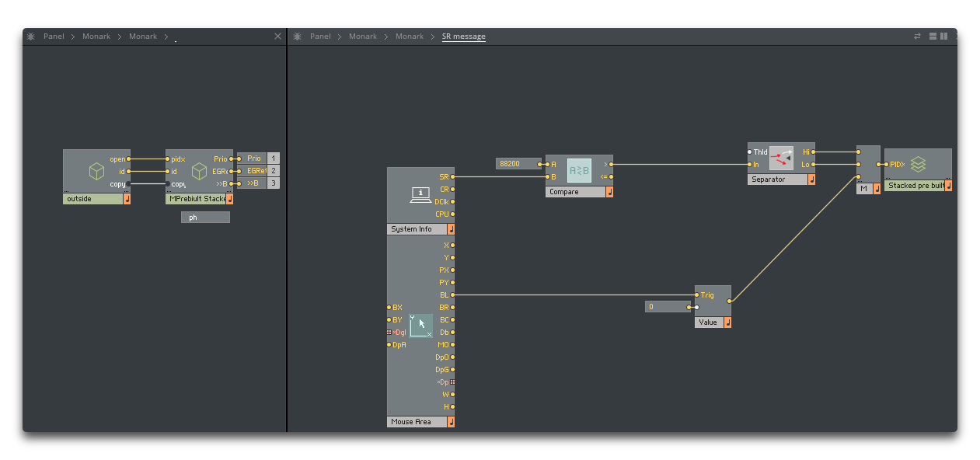Image resolution: width=980 pixels, height=460 pixels.
Task: Click the A≥B icon on the Compare module
Action: 580,169
